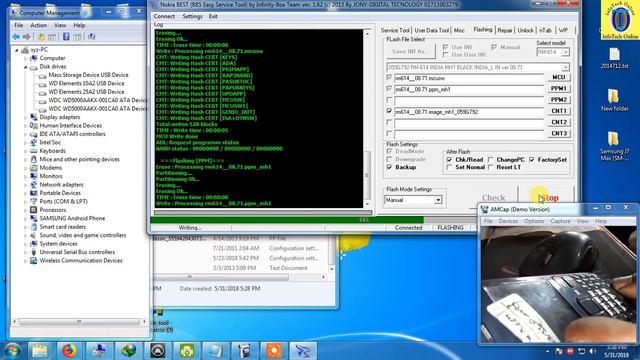640x360 pixels.
Task: Switch to the WP tab
Action: click(x=563, y=31)
